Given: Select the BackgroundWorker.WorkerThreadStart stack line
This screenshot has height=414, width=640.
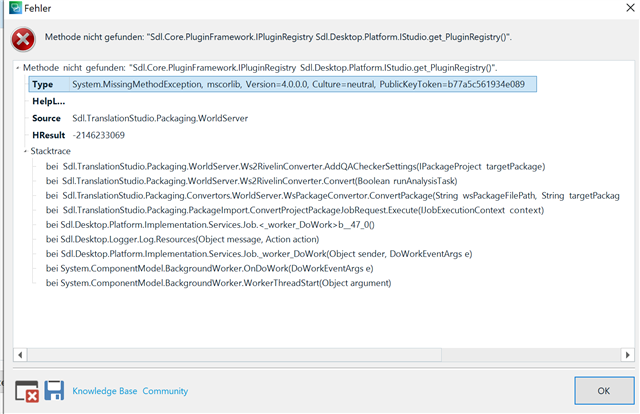Looking at the screenshot, I should pos(219,284).
